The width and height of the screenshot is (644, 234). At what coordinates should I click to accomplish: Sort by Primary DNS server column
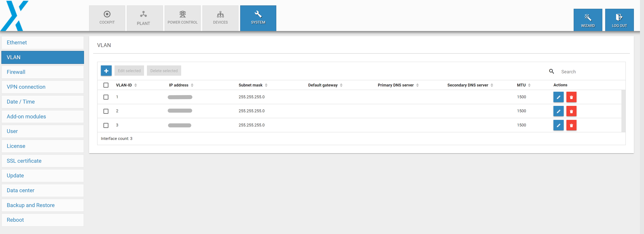point(398,85)
